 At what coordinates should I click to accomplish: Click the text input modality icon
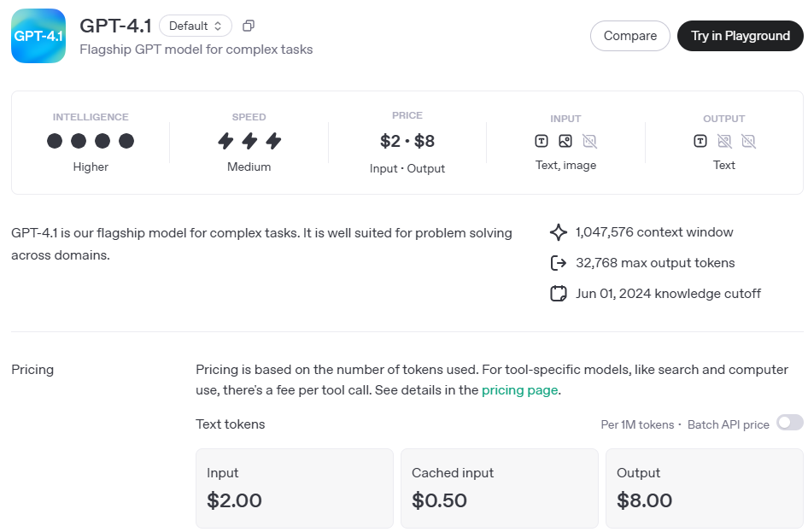coord(542,141)
